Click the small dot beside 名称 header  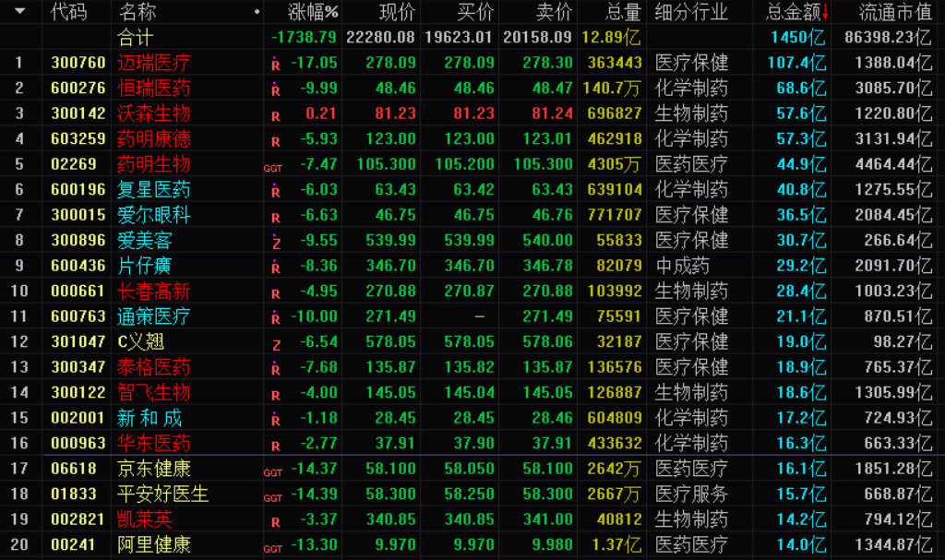pyautogui.click(x=257, y=11)
